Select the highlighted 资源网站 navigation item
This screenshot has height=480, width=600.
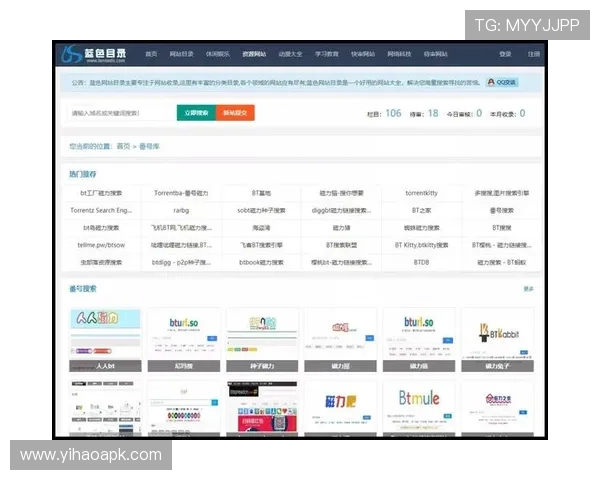pos(254,54)
